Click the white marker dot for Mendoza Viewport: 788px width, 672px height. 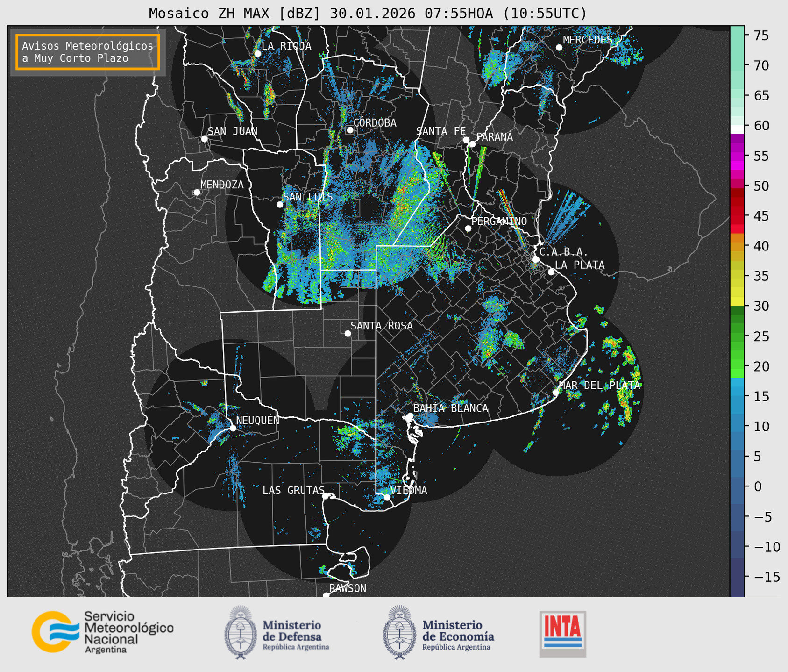click(x=197, y=193)
